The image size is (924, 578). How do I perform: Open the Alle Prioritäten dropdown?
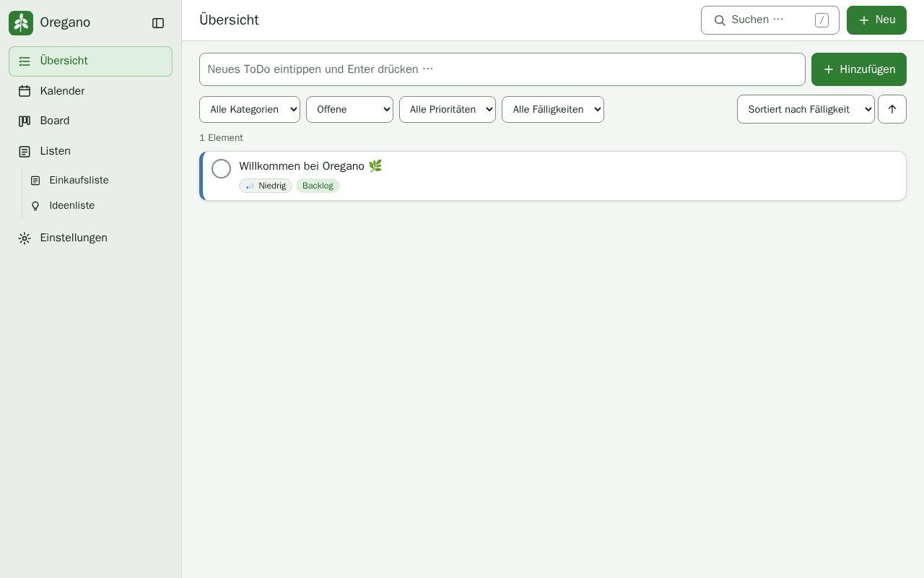pyautogui.click(x=448, y=109)
